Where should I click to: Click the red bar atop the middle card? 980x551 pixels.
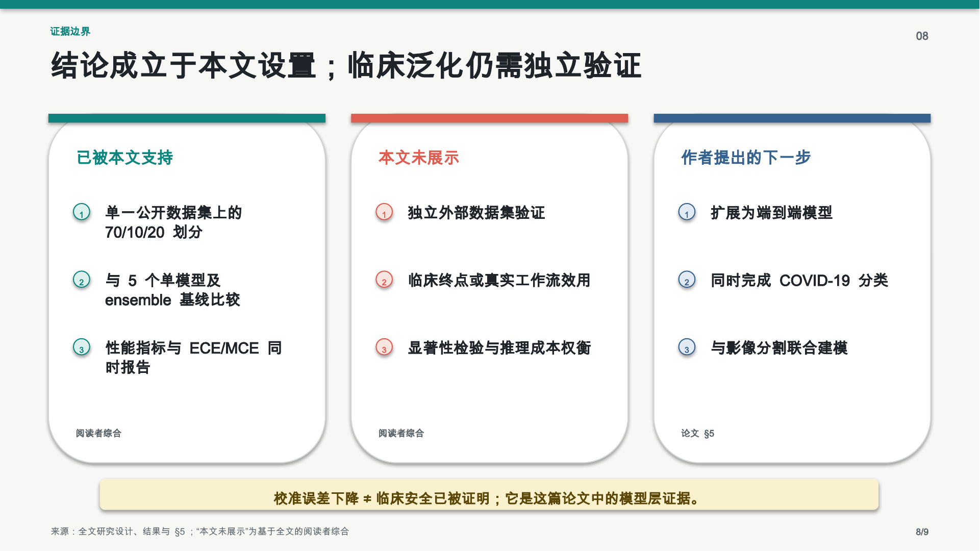[489, 118]
